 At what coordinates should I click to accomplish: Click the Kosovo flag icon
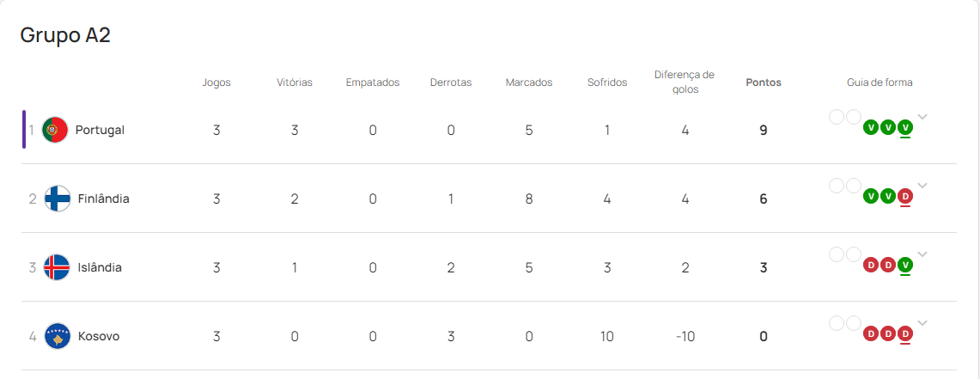click(x=58, y=337)
